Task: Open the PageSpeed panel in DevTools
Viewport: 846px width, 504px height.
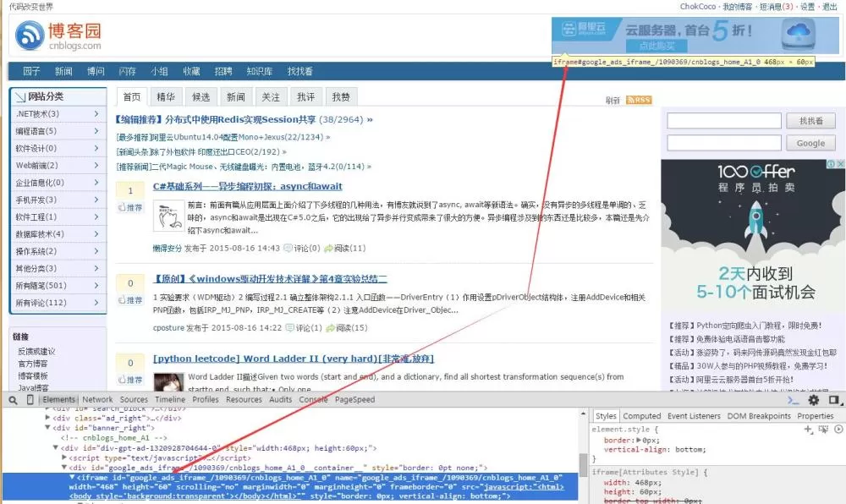Action: point(354,399)
